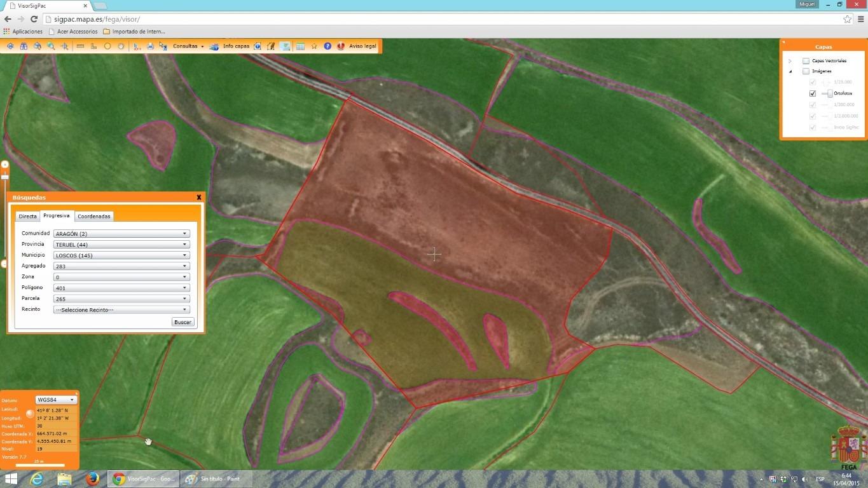Image resolution: width=868 pixels, height=488 pixels.
Task: Click the star favorites icon in toolbar
Action: pyautogui.click(x=314, y=46)
